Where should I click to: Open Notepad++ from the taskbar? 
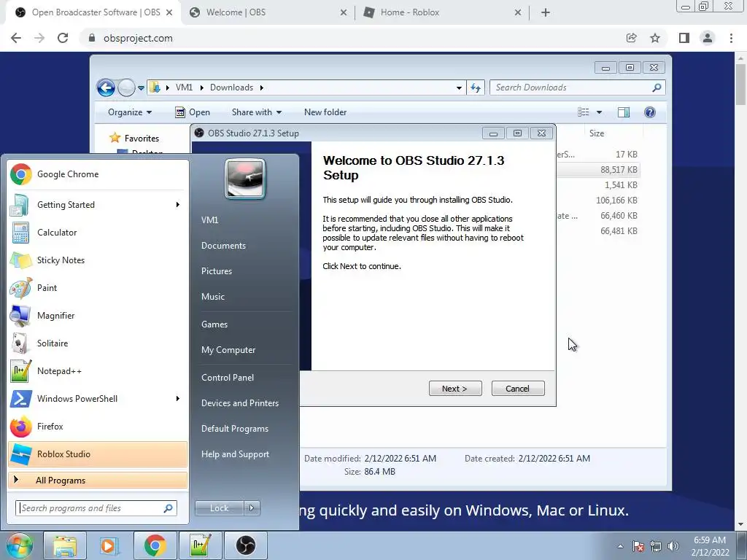pyautogui.click(x=200, y=545)
